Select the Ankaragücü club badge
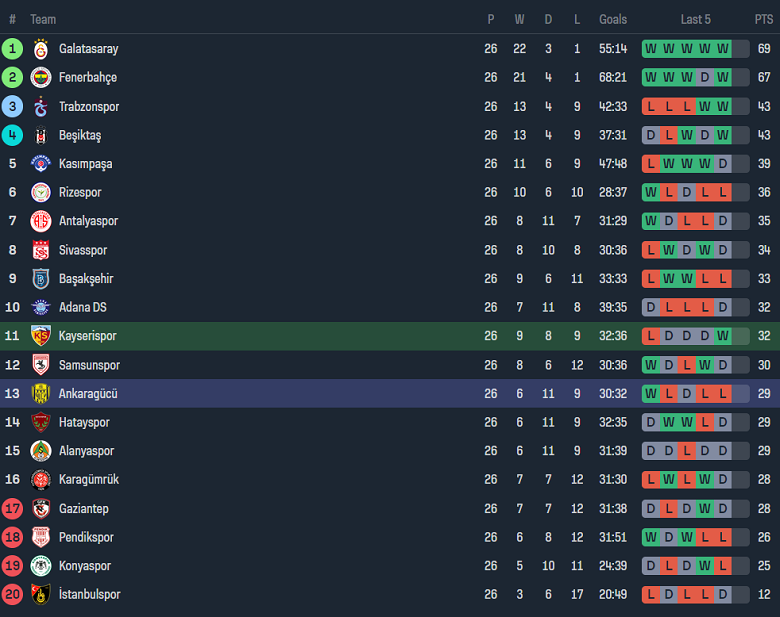This screenshot has height=617, width=780. pos(41,394)
